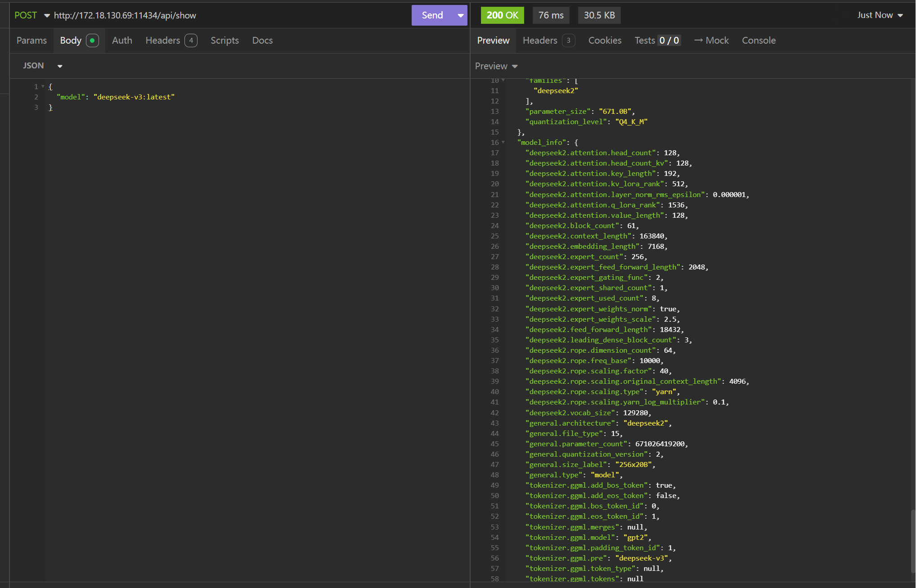Viewport: 916px width, 588px height.
Task: Open request Headers tab with 4 badge
Action: click(171, 40)
